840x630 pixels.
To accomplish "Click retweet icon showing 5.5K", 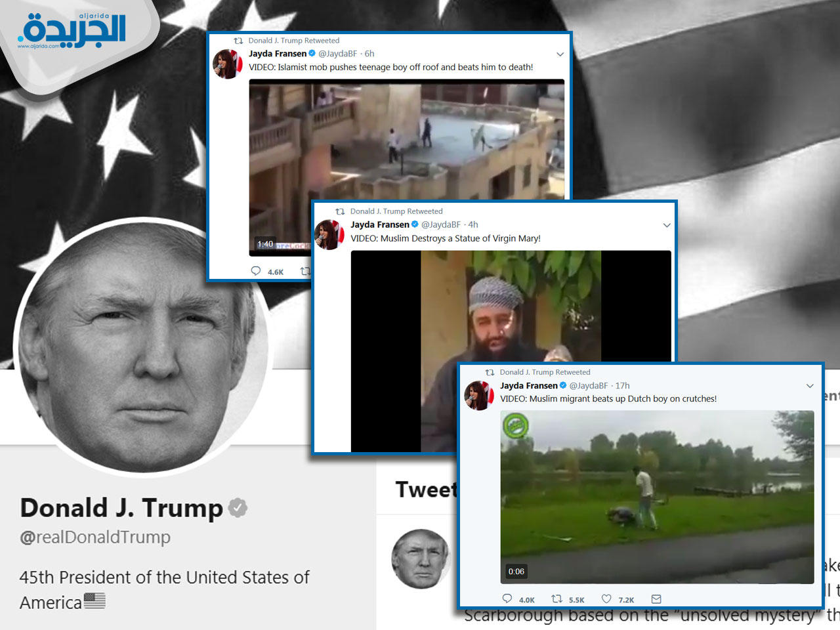I will (556, 598).
